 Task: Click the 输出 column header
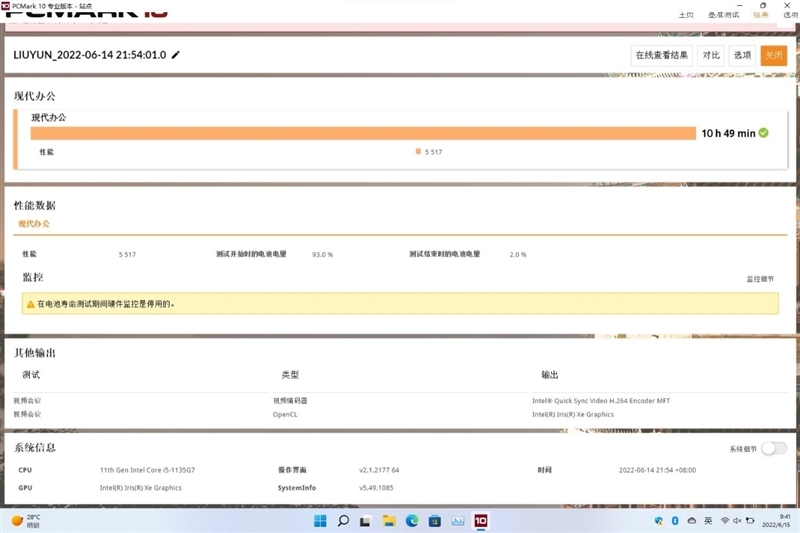point(549,375)
